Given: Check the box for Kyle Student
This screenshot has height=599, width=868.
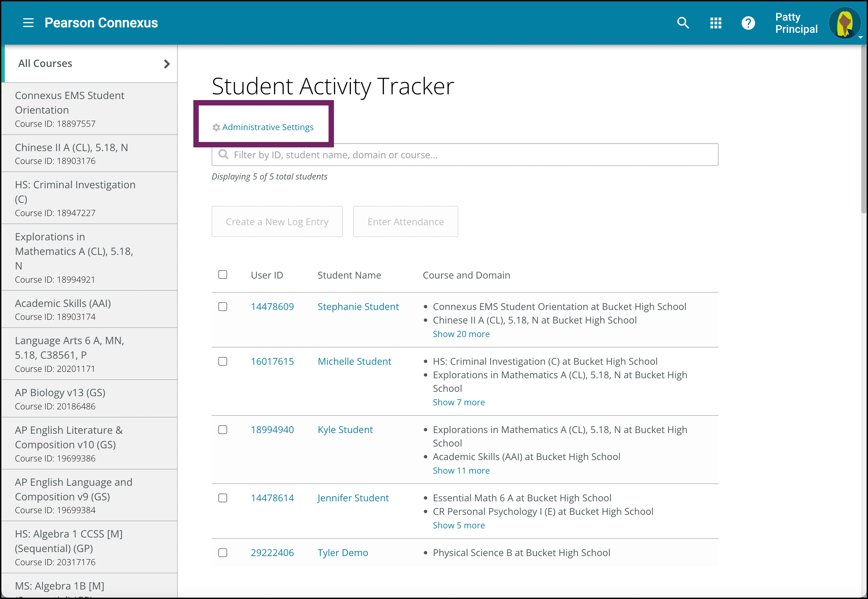Looking at the screenshot, I should pos(223,430).
